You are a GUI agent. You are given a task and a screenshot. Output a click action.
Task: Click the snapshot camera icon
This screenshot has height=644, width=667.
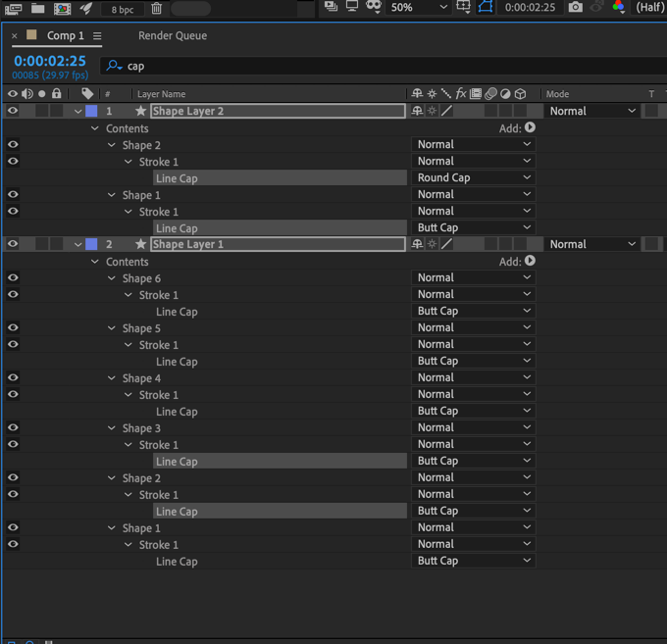click(x=575, y=7)
